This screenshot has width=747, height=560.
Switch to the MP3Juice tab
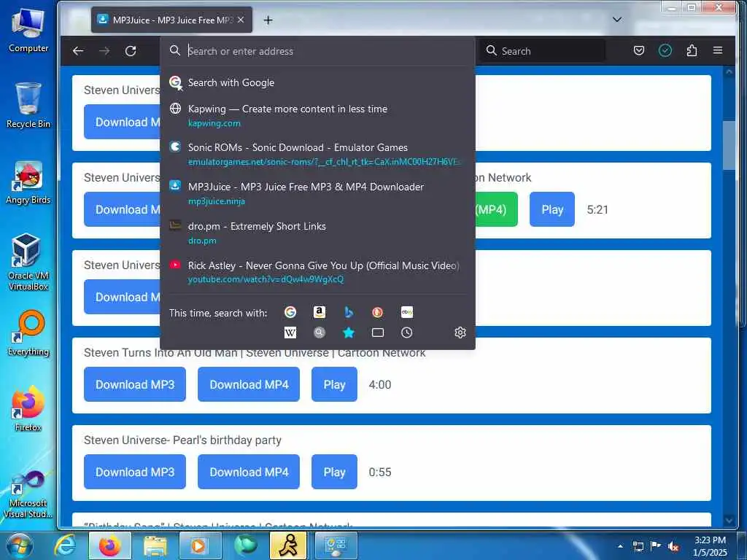[x=171, y=20]
